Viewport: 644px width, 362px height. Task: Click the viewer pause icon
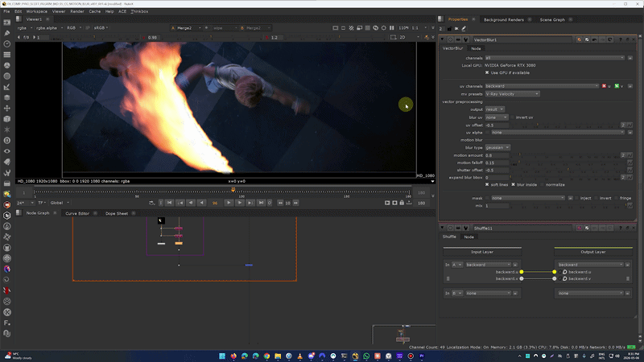pos(391,28)
